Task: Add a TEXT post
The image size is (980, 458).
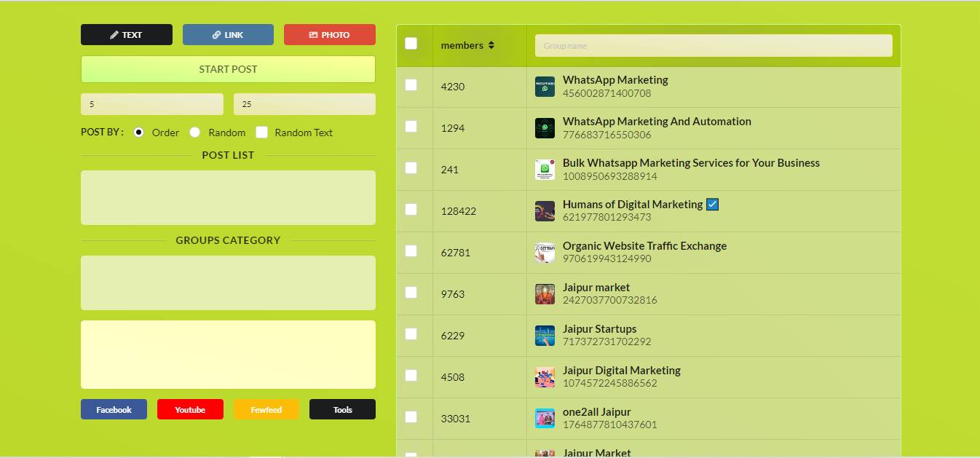Action: point(127,34)
